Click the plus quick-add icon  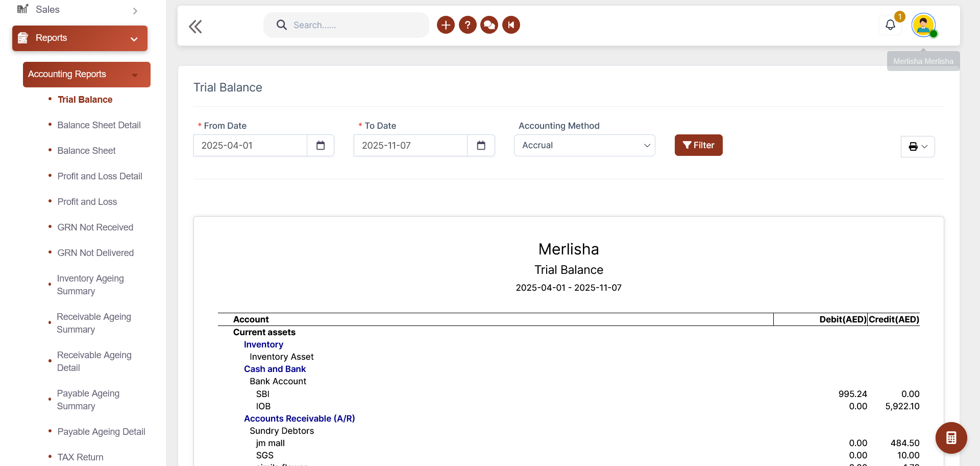click(x=446, y=25)
